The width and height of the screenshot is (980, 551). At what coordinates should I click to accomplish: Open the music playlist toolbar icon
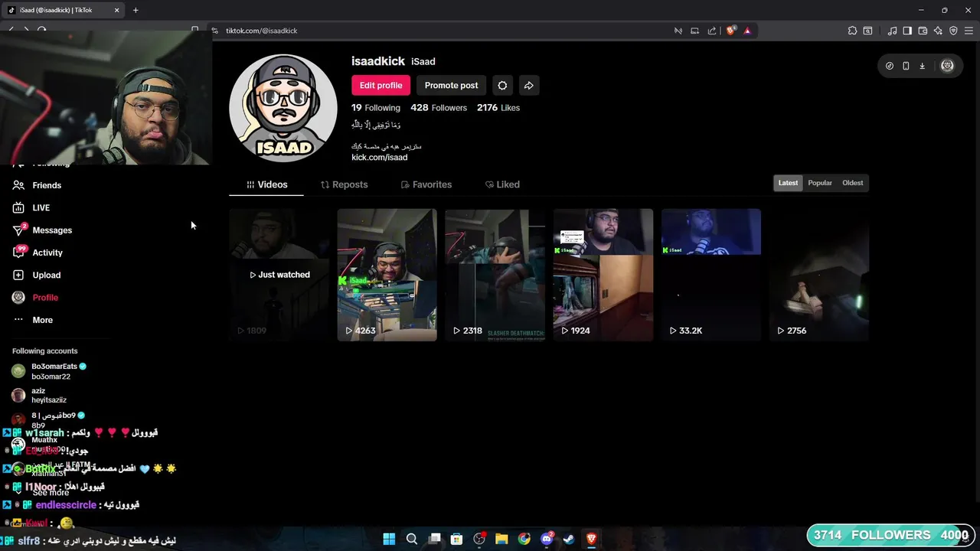892,31
